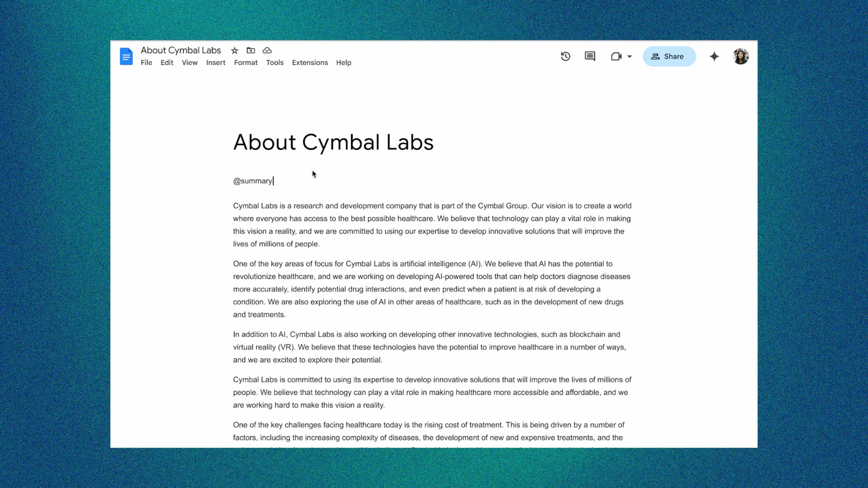This screenshot has width=868, height=488.
Task: Click the @summary input field
Action: coord(253,181)
